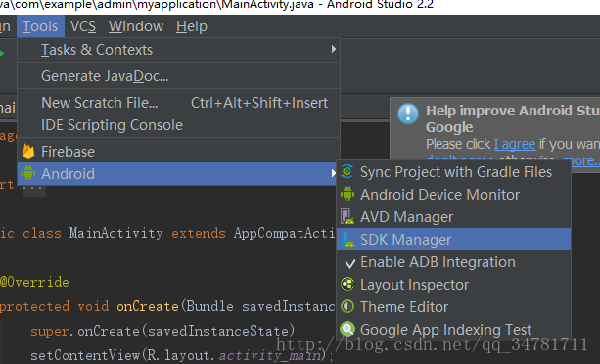Open SDK Manager

[453, 240]
